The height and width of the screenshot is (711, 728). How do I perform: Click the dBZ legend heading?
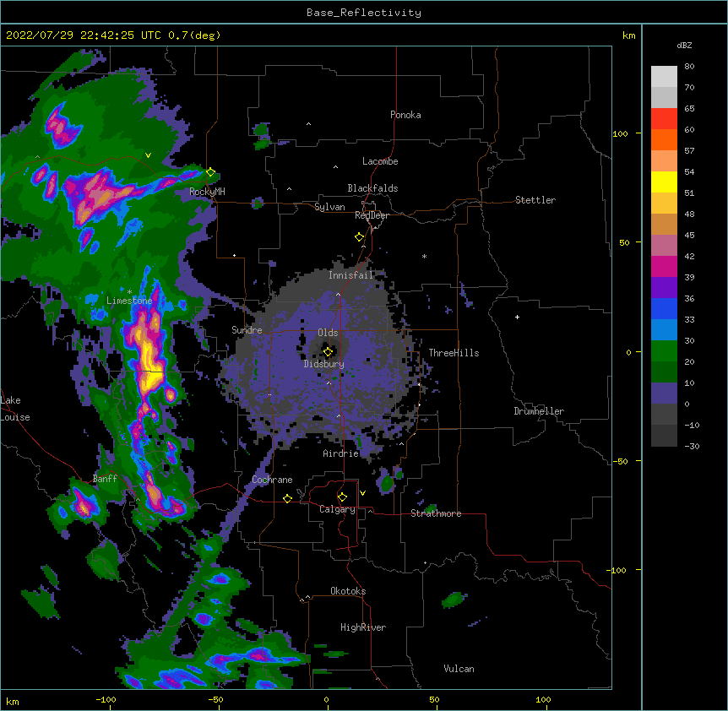tap(684, 46)
